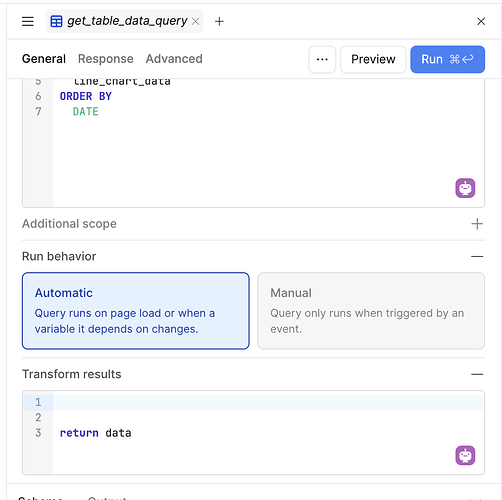
Task: Click the AI robot icon in Transform results
Action: click(465, 455)
